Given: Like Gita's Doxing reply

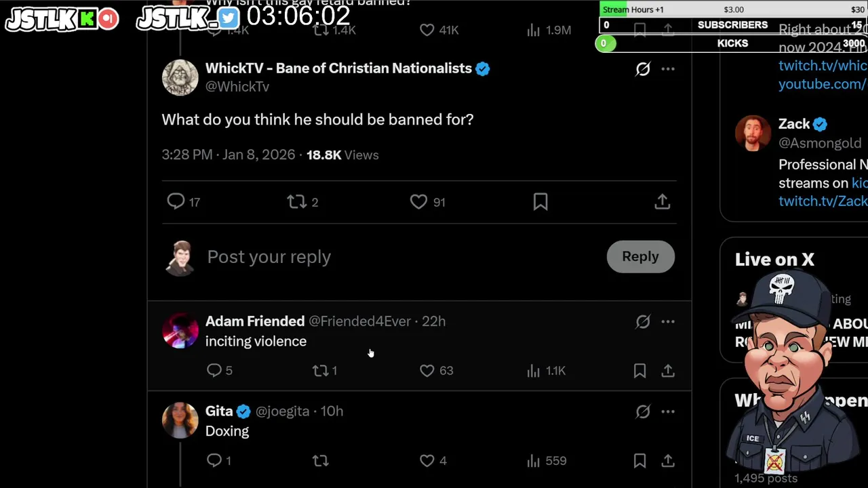Looking at the screenshot, I should point(427,461).
